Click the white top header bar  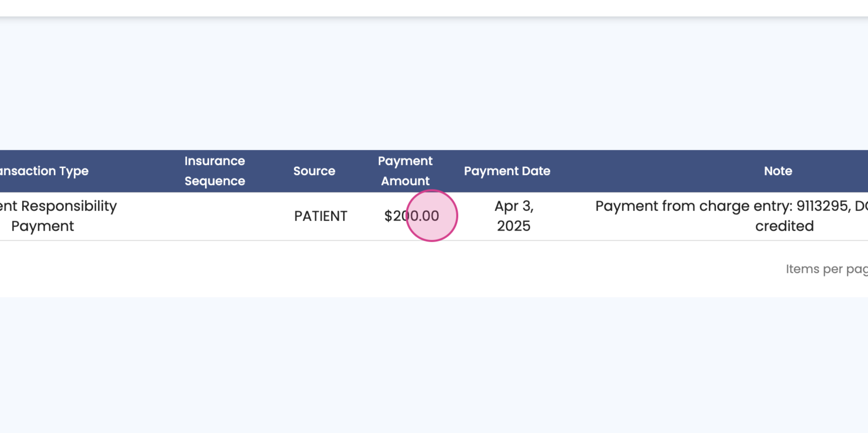pyautogui.click(x=434, y=8)
